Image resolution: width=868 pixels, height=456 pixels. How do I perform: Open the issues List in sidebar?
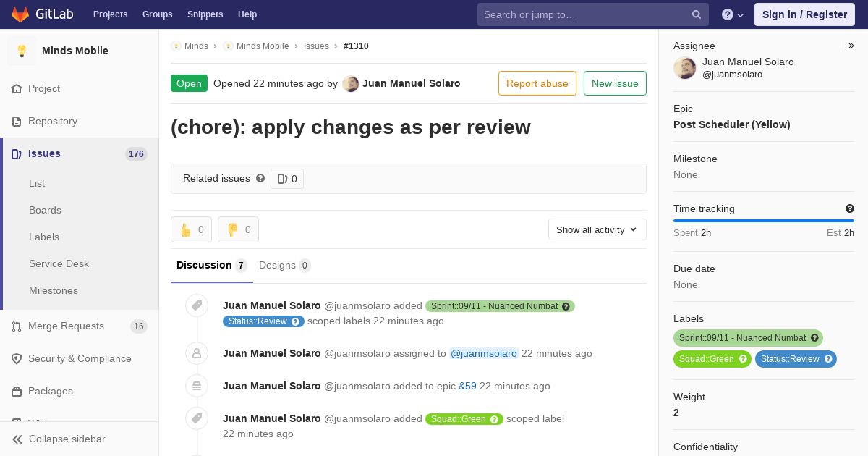(x=37, y=184)
